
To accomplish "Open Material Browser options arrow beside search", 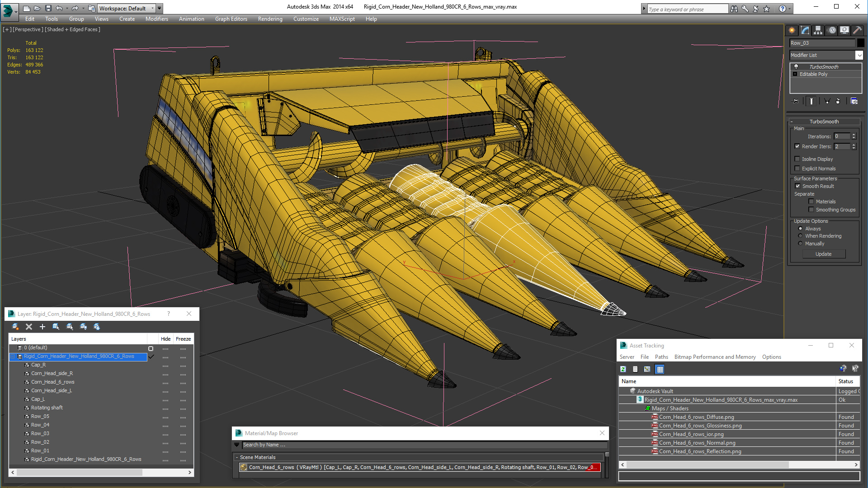I will (236, 445).
